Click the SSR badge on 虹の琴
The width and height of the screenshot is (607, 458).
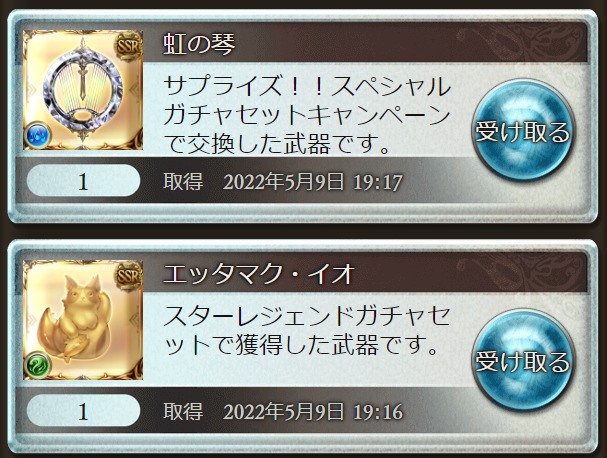coord(129,46)
